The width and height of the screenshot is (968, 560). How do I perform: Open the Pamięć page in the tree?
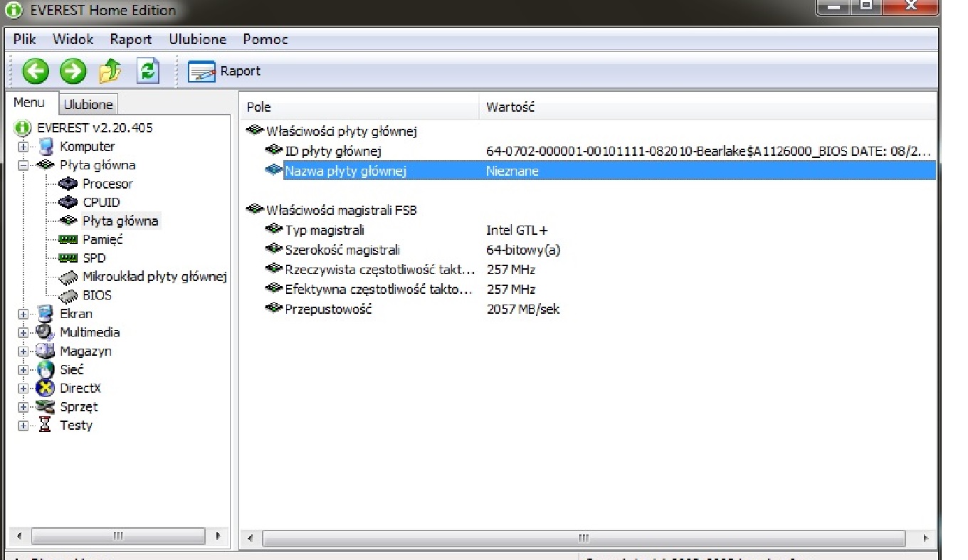click(x=102, y=240)
